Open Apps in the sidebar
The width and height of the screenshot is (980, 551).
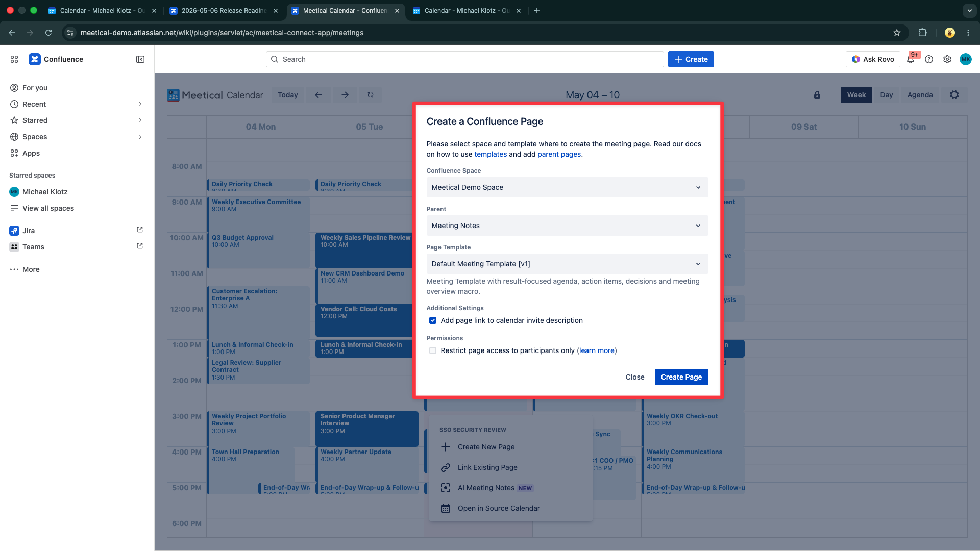(77, 153)
